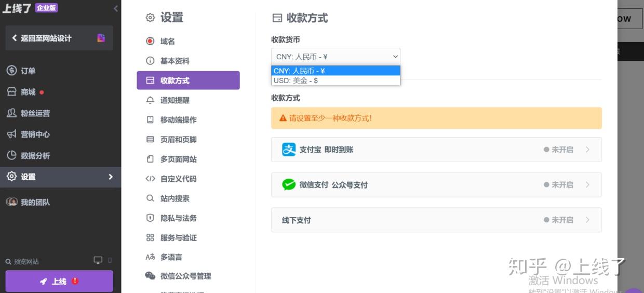
Task: Click 返回至网站设计 back button
Action: [46, 38]
